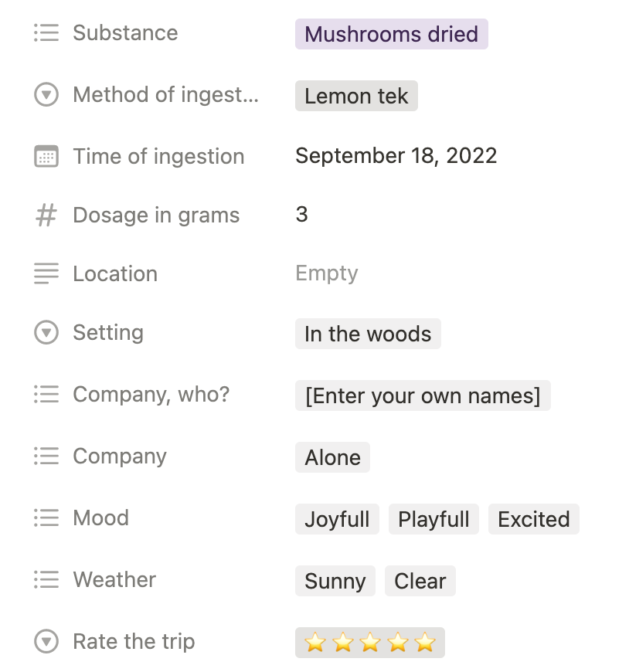Edit the September 18, 2022 date value
The image size is (629, 672).
click(396, 156)
